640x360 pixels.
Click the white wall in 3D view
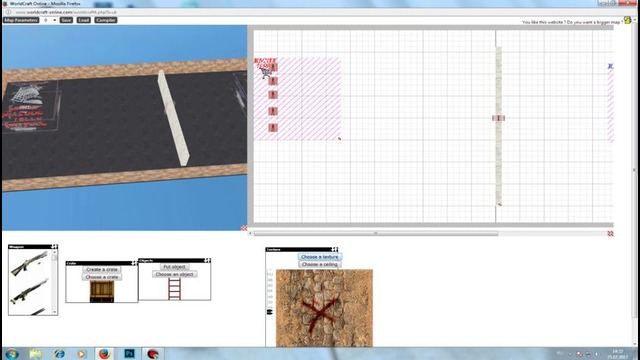coord(173,118)
